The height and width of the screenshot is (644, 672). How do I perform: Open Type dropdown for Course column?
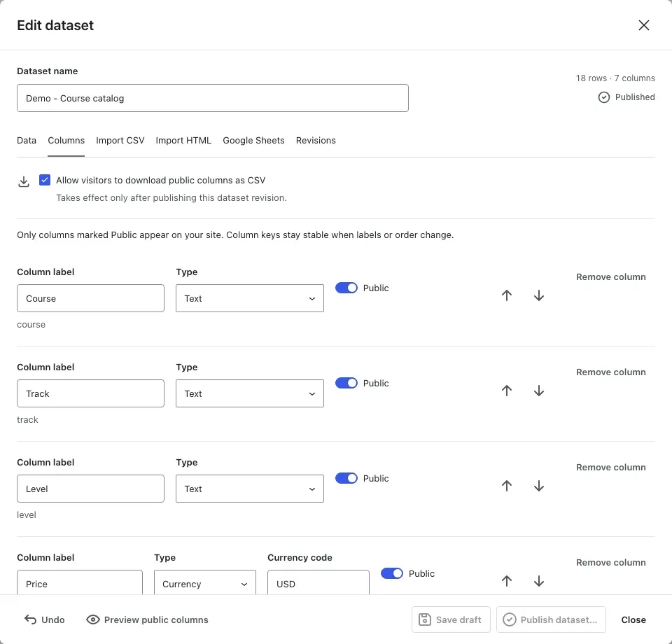(x=249, y=298)
